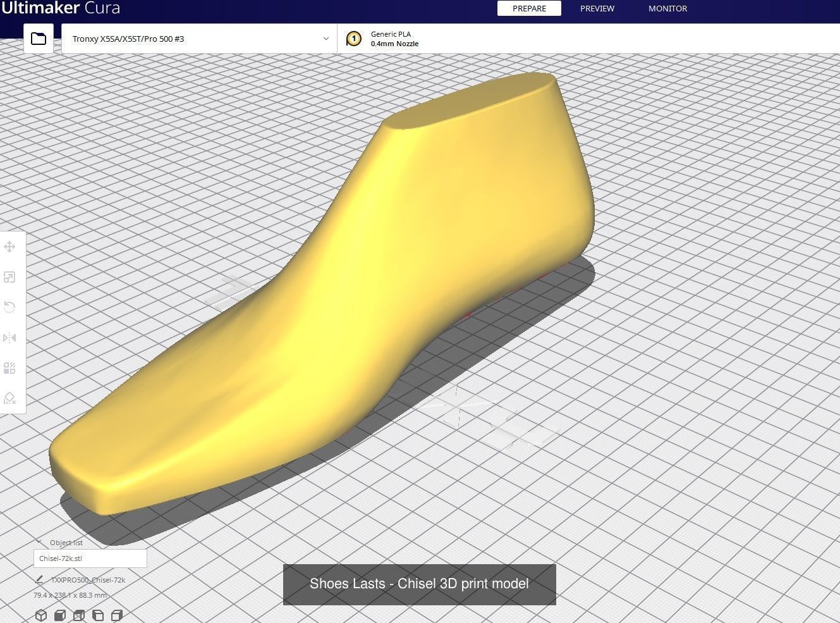840x623 pixels.
Task: Collapse the Object list
Action: tap(39, 542)
